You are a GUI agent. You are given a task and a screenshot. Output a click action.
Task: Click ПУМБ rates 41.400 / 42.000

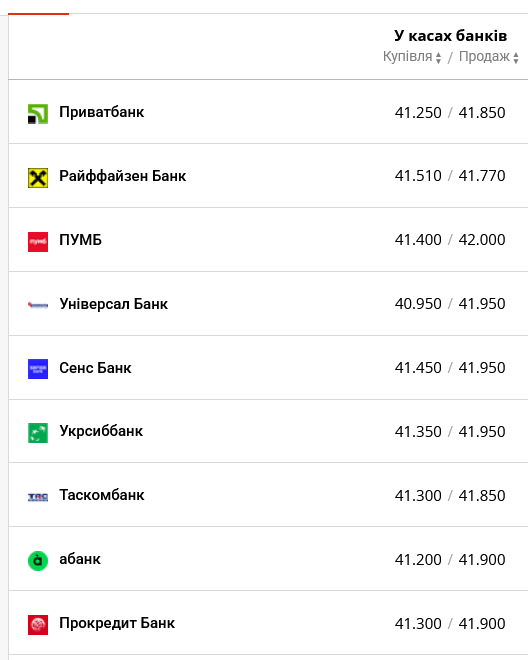450,240
